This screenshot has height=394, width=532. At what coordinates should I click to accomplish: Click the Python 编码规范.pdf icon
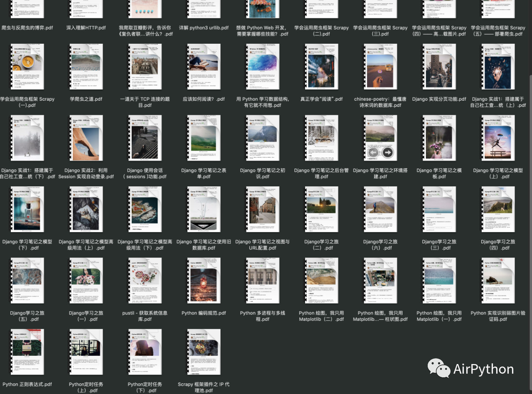point(204,280)
